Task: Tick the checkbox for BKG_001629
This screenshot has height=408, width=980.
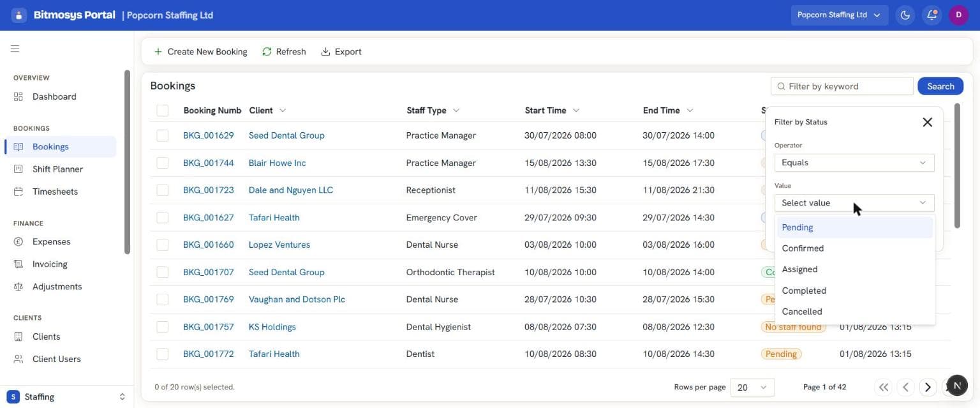Action: click(163, 135)
